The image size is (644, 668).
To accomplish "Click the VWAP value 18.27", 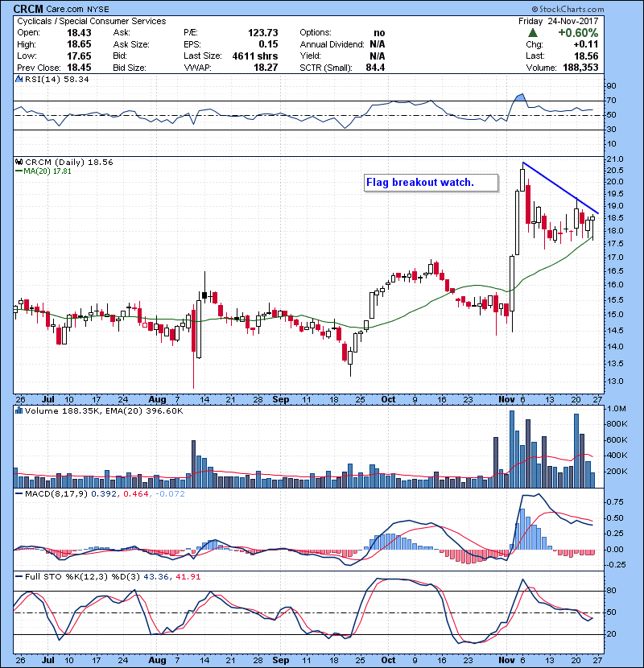I will [266, 68].
